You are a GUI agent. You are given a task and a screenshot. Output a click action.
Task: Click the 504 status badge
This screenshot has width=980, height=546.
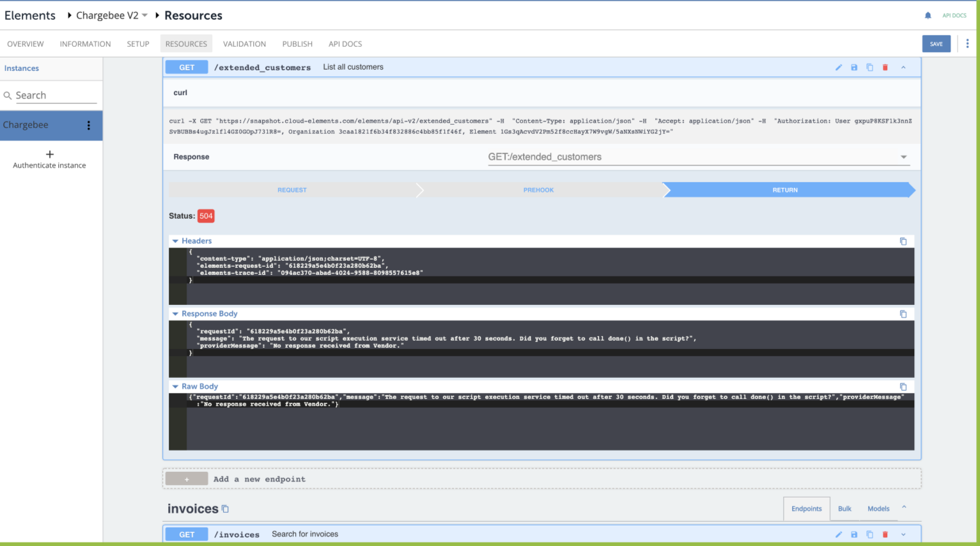pyautogui.click(x=206, y=216)
